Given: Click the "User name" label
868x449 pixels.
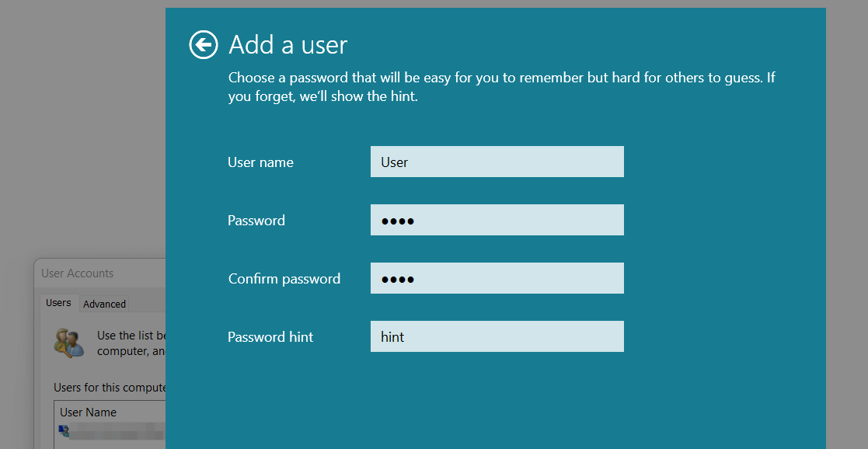Looking at the screenshot, I should [x=261, y=162].
